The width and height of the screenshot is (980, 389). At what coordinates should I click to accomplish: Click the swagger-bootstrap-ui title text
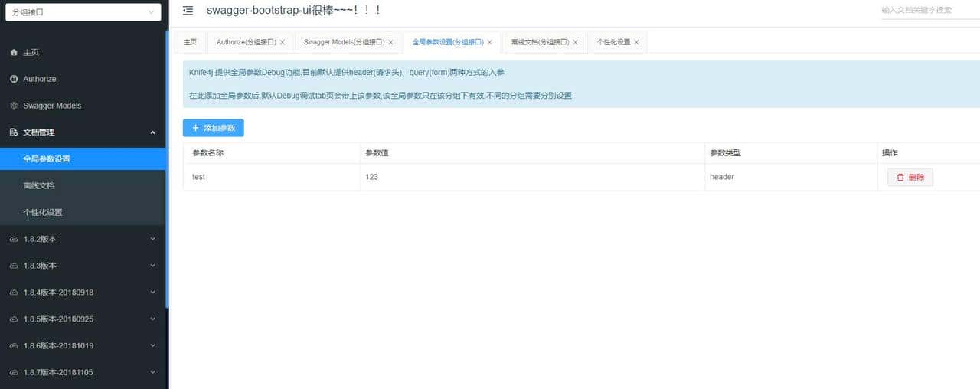coord(294,11)
